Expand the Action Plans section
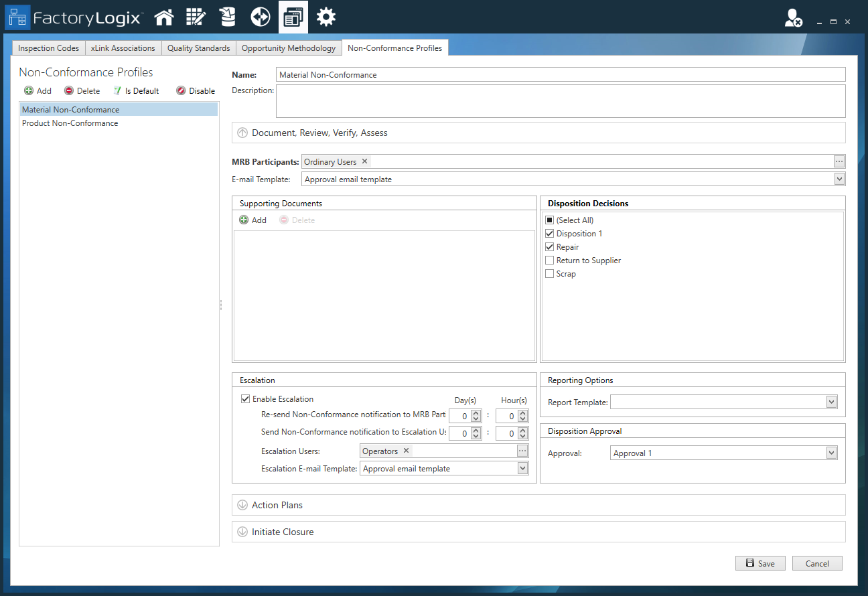Screen dimensions: 868x596 (242, 505)
